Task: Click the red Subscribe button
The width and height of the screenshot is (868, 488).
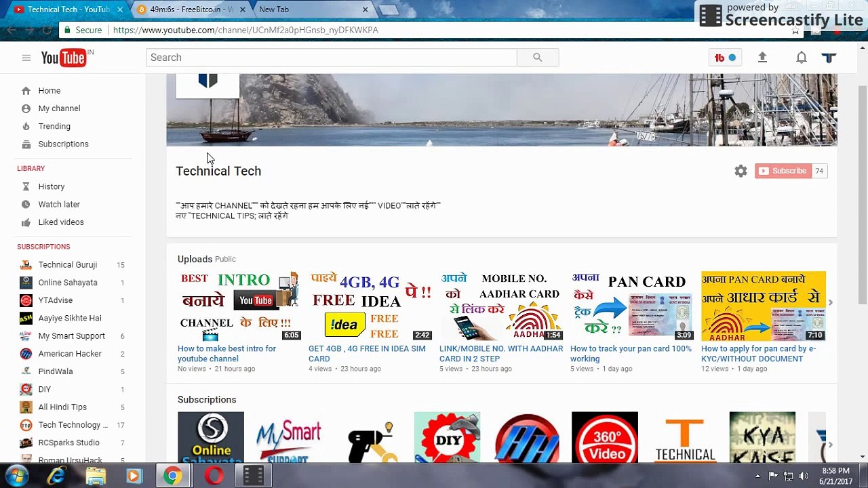Action: pos(783,171)
